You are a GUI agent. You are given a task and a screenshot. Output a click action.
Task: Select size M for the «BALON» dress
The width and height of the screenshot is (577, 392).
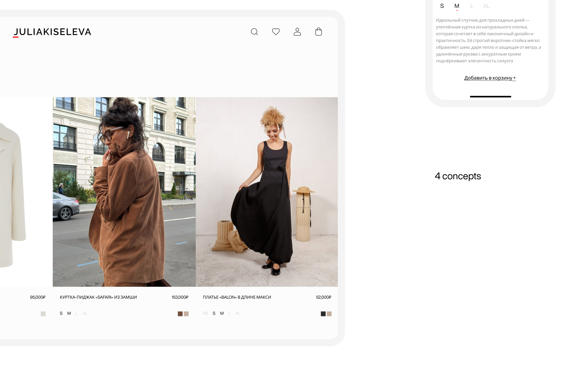[222, 313]
